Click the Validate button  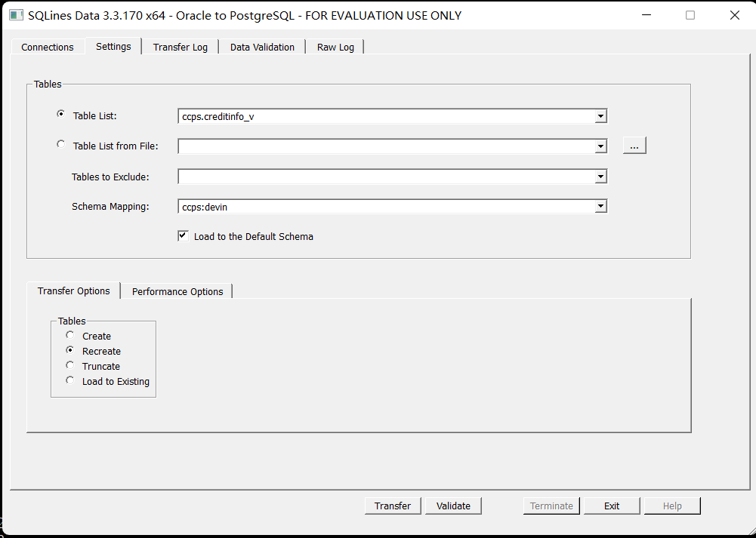(x=453, y=506)
